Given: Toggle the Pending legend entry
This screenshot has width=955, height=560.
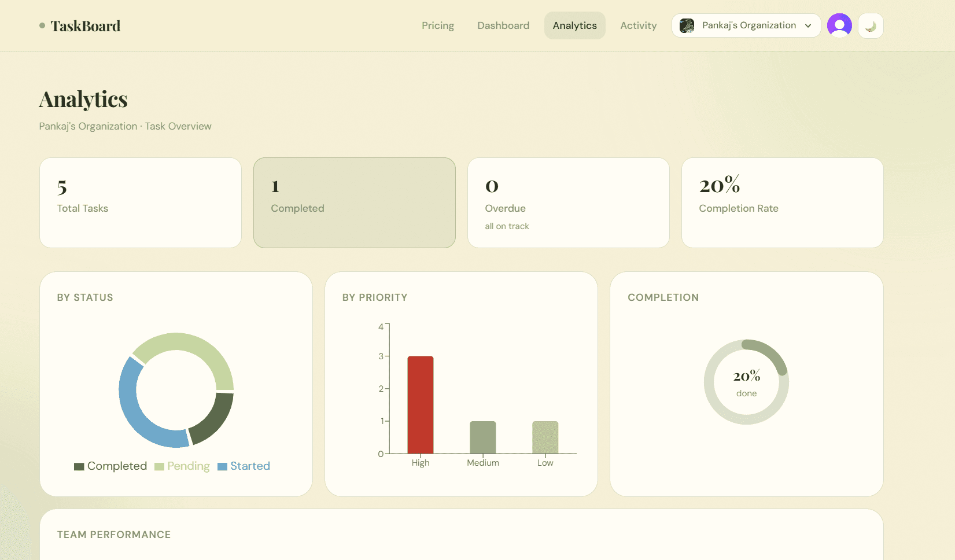Looking at the screenshot, I should click(x=182, y=466).
